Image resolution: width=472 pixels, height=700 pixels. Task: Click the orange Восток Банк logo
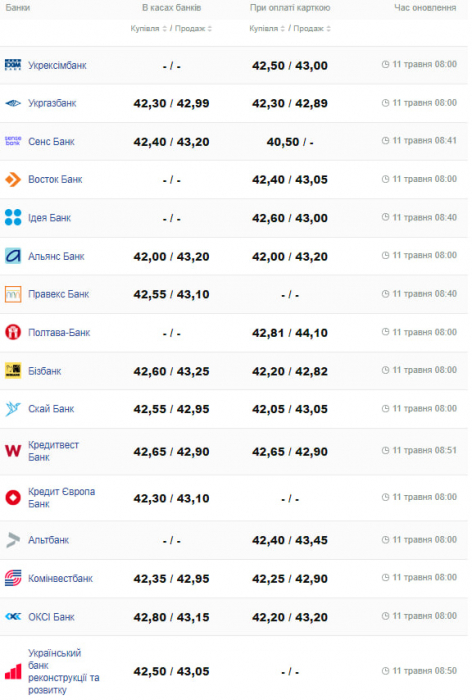[13, 179]
